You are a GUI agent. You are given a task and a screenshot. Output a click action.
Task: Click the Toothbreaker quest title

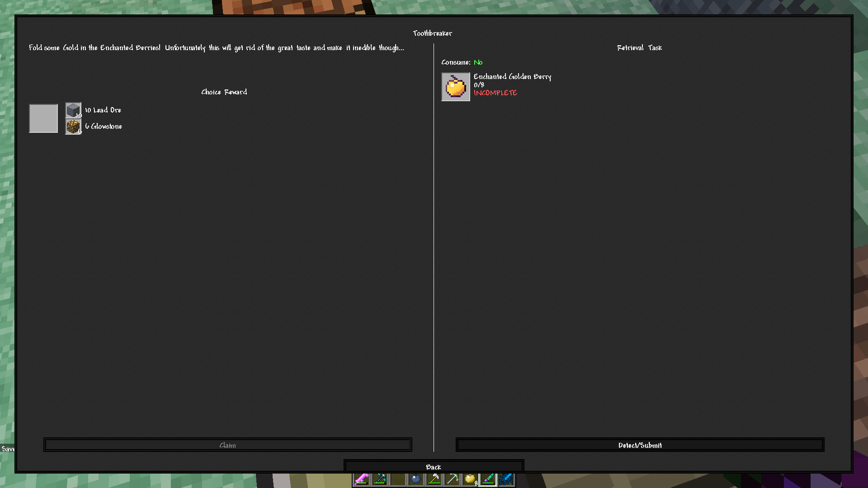tap(432, 33)
